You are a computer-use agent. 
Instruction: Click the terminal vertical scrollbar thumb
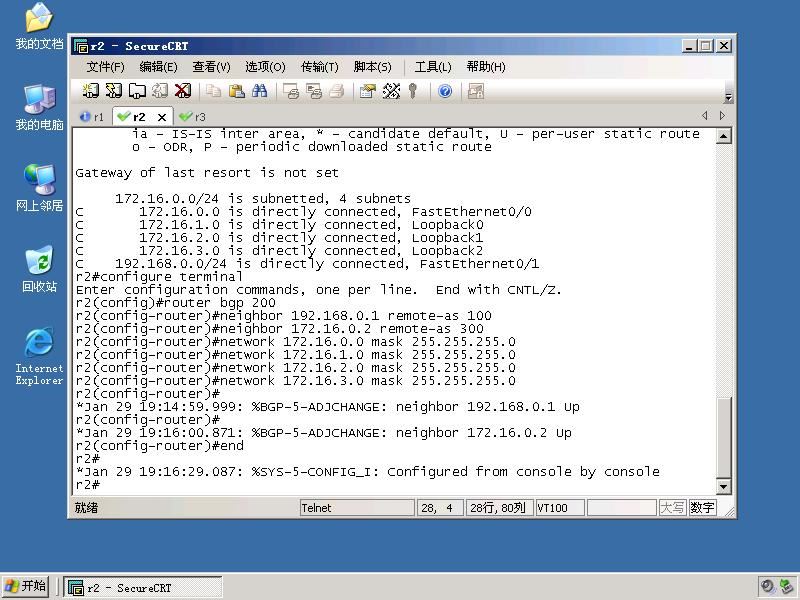[723, 437]
